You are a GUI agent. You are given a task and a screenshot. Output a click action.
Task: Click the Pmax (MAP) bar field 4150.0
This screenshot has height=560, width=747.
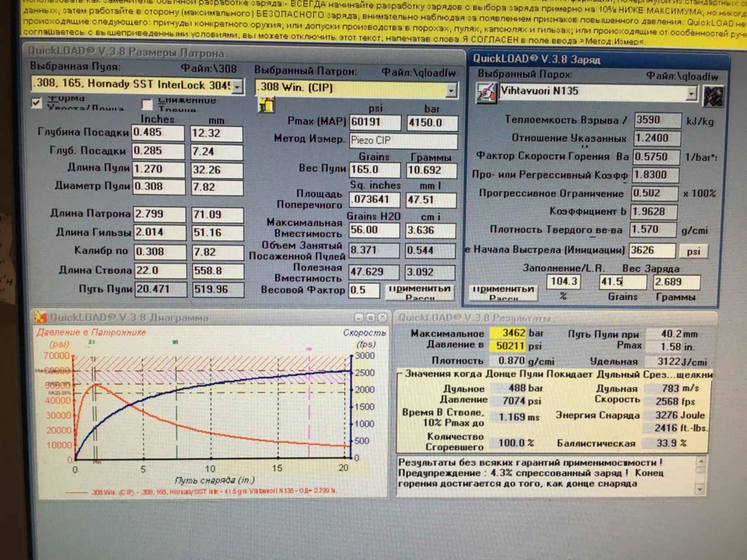(432, 123)
